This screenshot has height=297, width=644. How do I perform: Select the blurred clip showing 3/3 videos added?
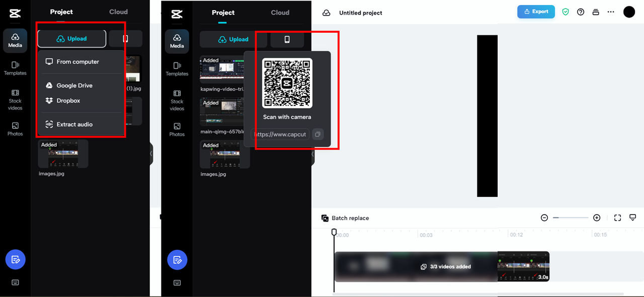tap(416, 266)
